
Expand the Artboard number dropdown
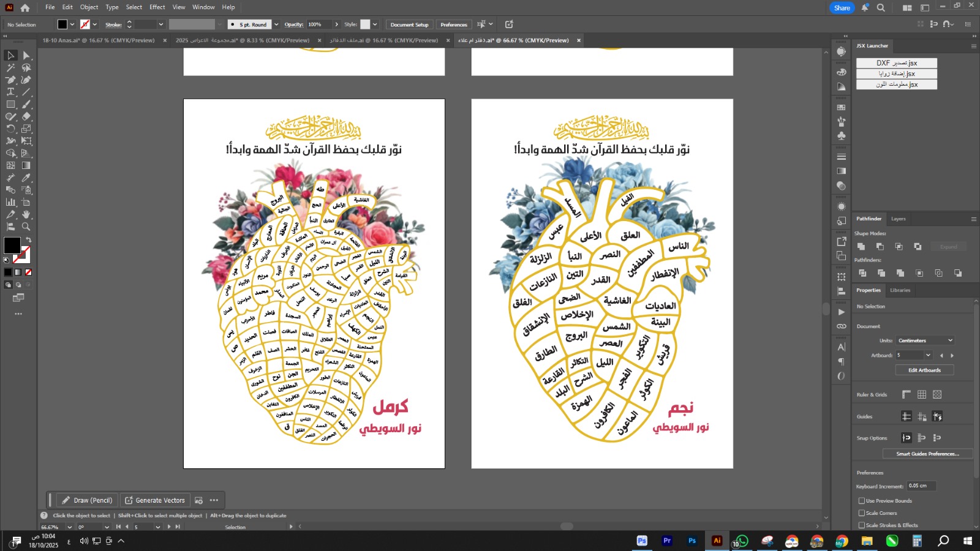[x=928, y=355]
